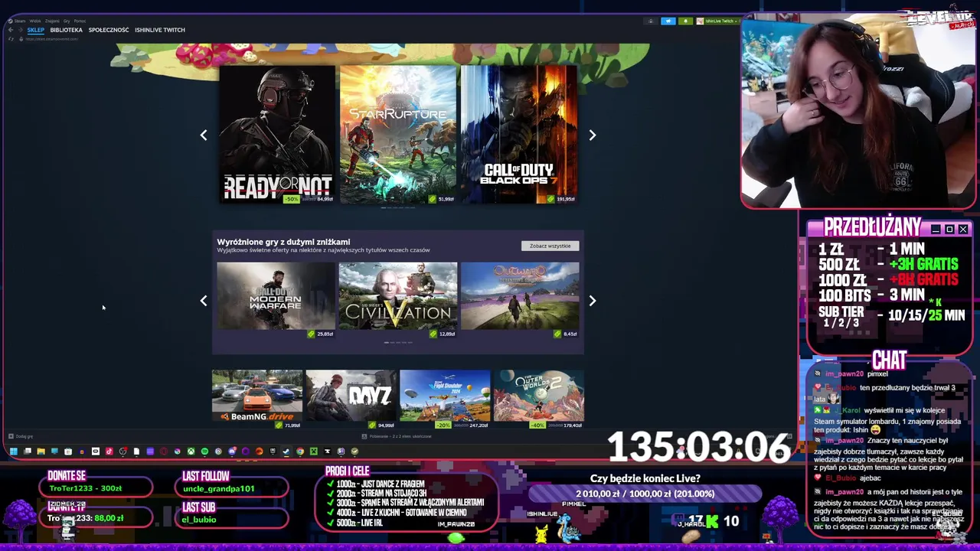Viewport: 980px width, 551px height.
Task: Open the Windows Start menu
Action: [14, 452]
